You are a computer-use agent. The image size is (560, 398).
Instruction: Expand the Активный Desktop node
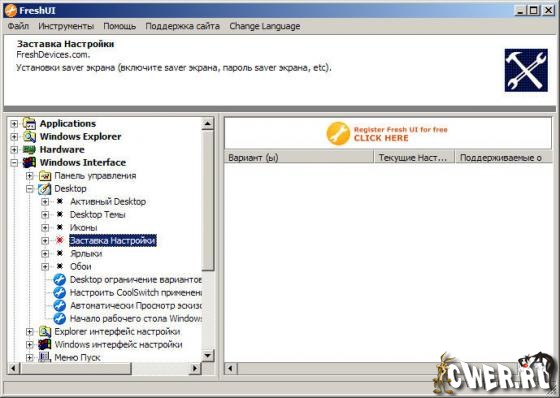point(45,202)
